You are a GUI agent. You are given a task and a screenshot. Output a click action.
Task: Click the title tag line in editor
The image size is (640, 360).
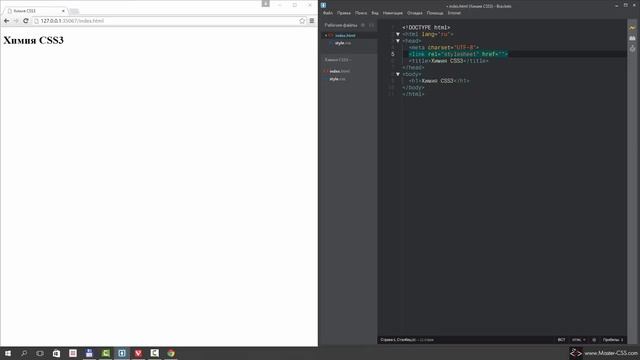pos(449,61)
